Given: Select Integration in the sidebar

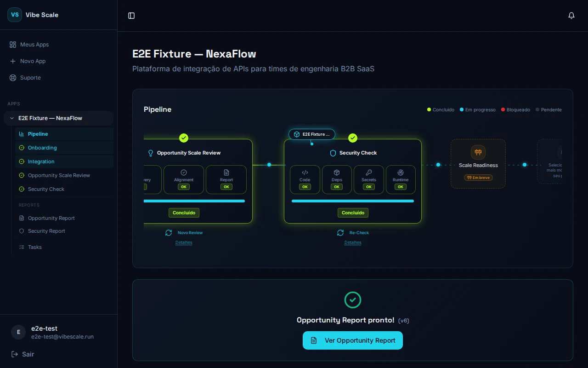Looking at the screenshot, I should (41, 161).
